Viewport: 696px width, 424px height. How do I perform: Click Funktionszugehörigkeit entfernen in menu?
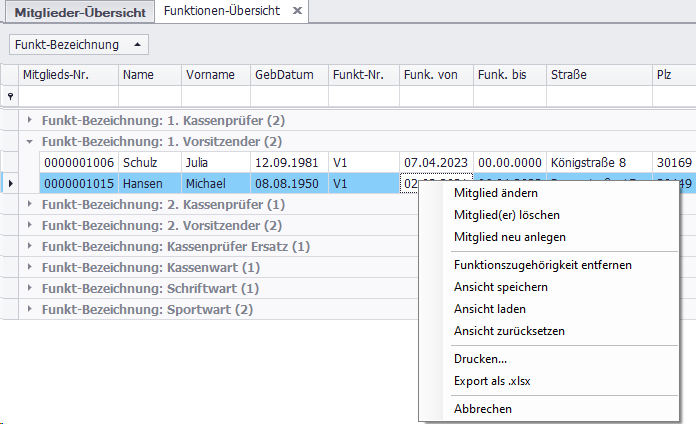pyautogui.click(x=542, y=265)
